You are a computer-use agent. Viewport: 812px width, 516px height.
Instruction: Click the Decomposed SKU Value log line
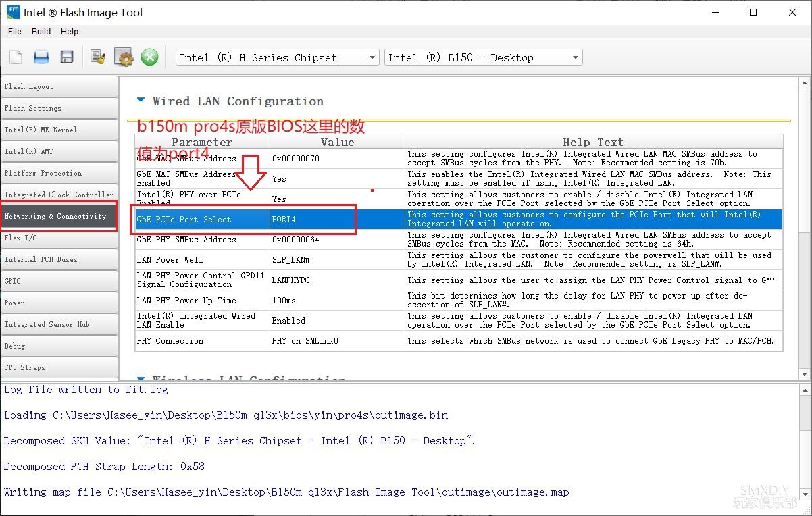point(240,441)
